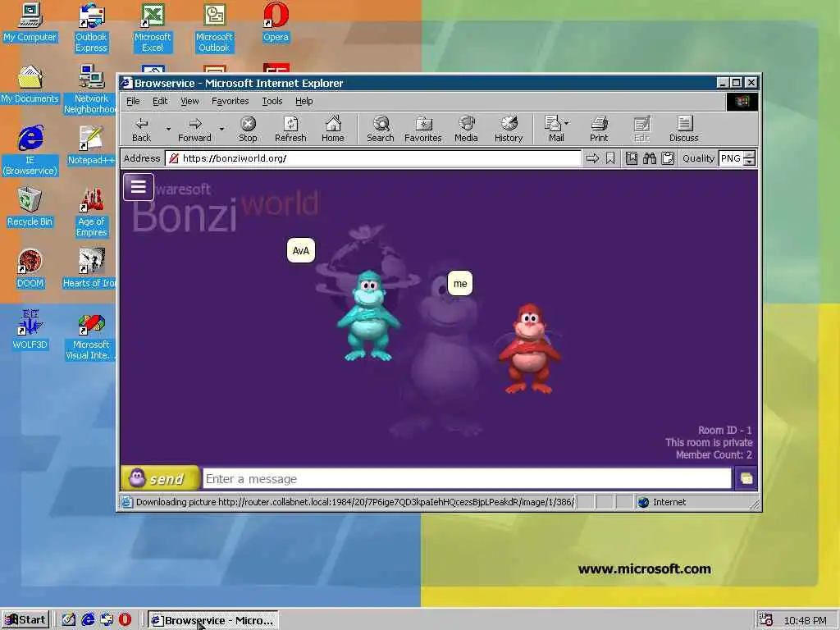This screenshot has width=840, height=630.
Task: Launch Internet Explorer from quick launch
Action: 88,620
